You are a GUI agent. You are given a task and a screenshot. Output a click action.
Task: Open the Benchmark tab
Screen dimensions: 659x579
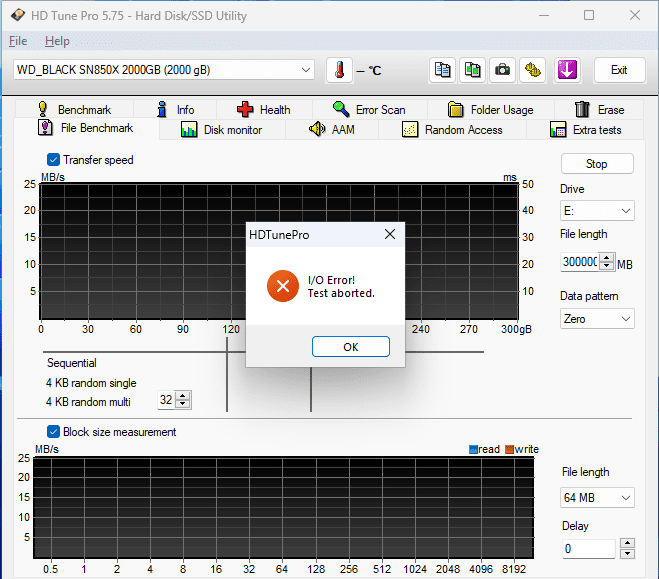click(x=74, y=110)
